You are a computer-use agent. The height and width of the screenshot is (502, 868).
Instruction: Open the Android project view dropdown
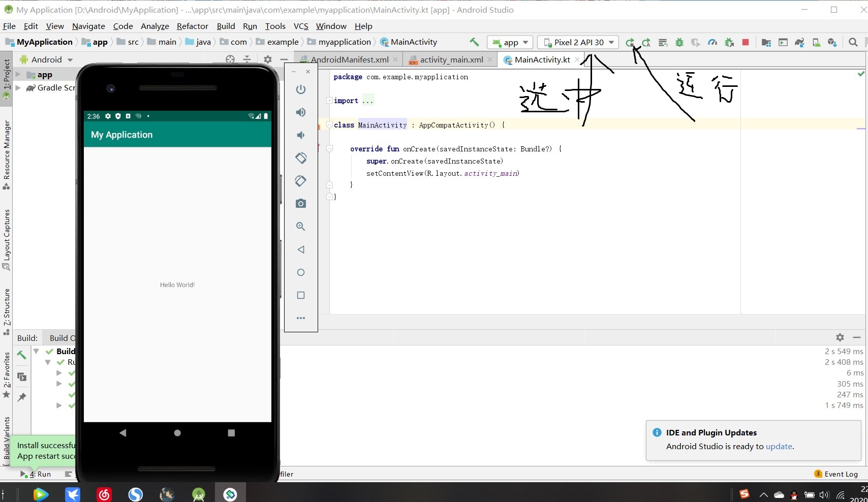pos(47,59)
